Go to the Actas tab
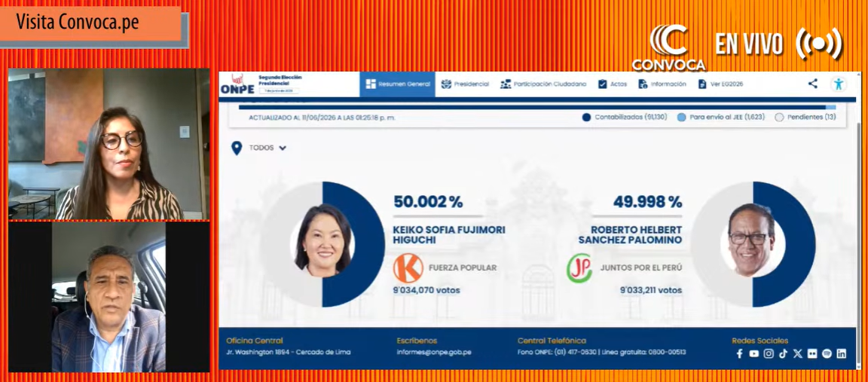 613,84
